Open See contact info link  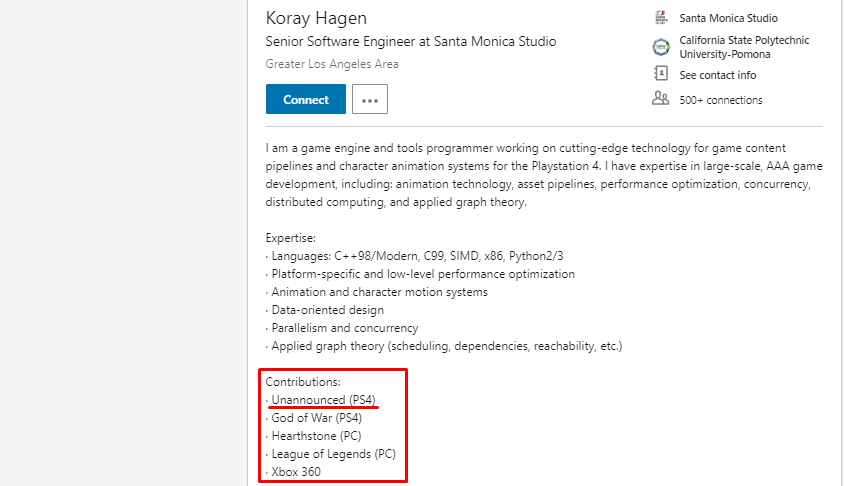click(718, 75)
